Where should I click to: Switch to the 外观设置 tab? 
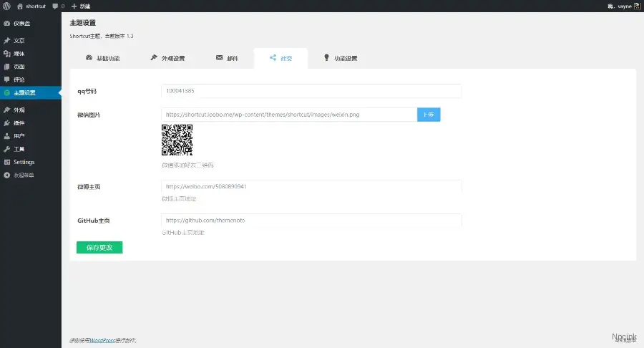[167, 58]
